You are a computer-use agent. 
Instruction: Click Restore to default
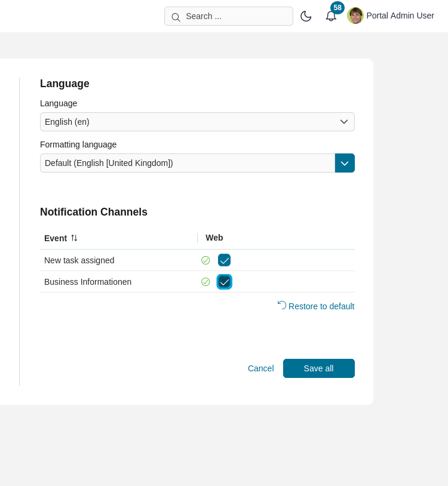pyautogui.click(x=321, y=306)
